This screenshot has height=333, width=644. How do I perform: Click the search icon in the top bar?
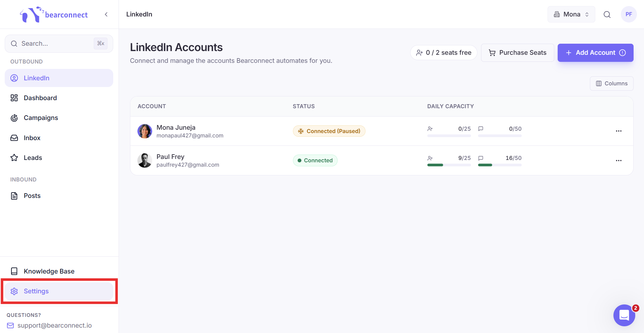607,14
